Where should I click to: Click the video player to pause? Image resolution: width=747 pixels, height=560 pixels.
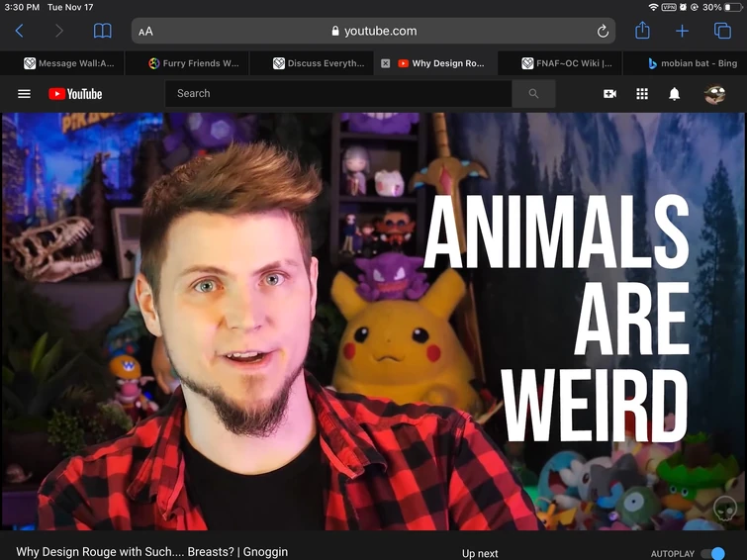[374, 322]
